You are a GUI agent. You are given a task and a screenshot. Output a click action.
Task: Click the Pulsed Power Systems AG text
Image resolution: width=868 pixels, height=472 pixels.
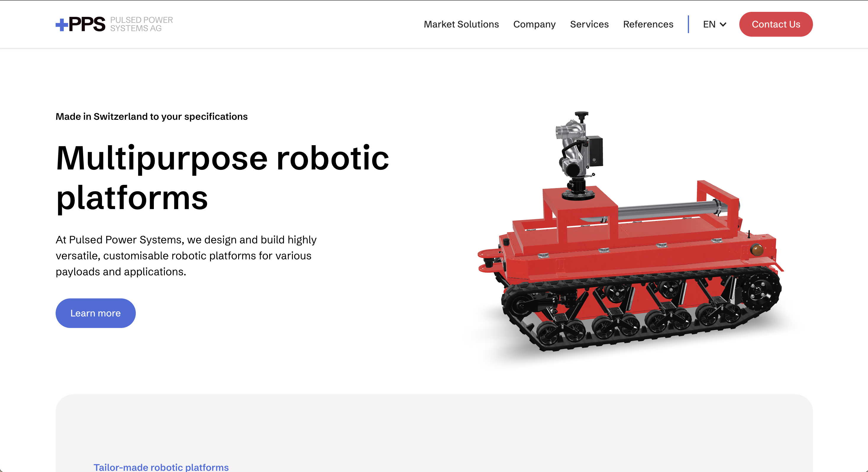click(x=141, y=24)
